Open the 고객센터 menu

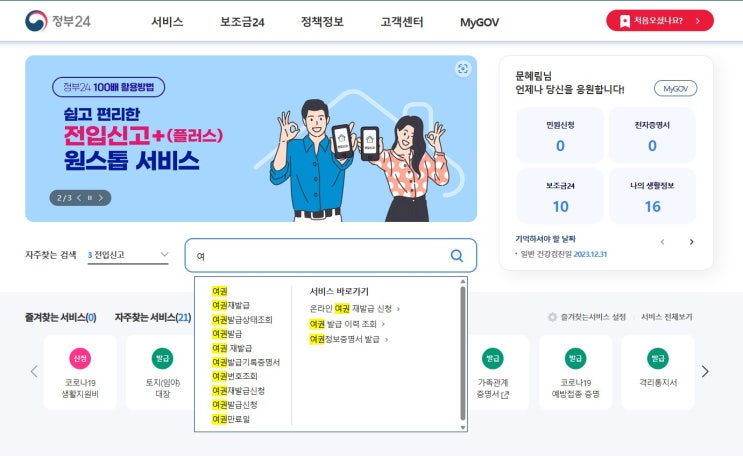pyautogui.click(x=402, y=22)
